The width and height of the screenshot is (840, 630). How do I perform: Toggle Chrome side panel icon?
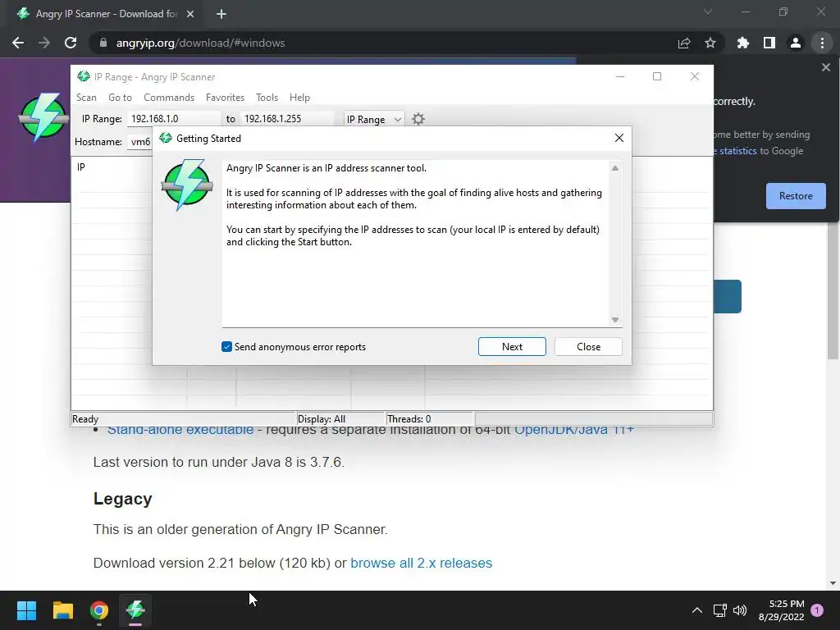(x=769, y=43)
